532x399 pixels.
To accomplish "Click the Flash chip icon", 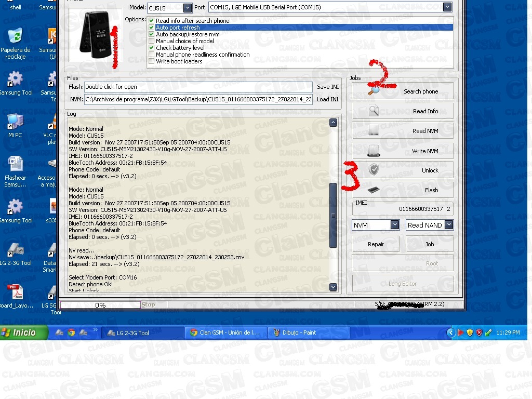I will (x=374, y=190).
